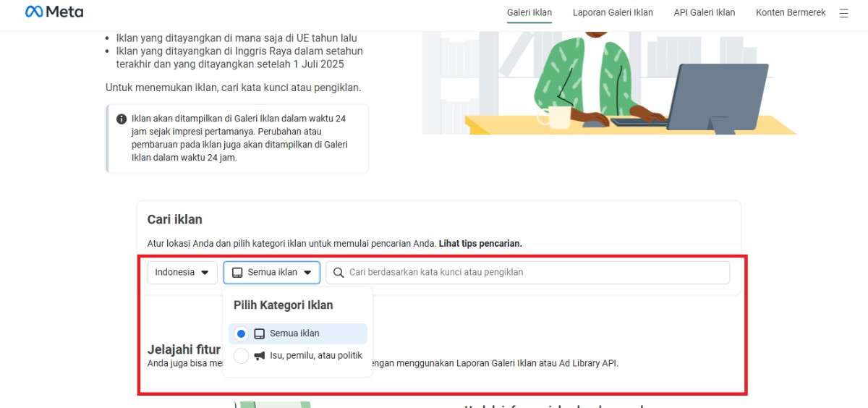
Task: Click 'Atur lokasi Anda dan pilih kategori' text
Action: pyautogui.click(x=292, y=244)
